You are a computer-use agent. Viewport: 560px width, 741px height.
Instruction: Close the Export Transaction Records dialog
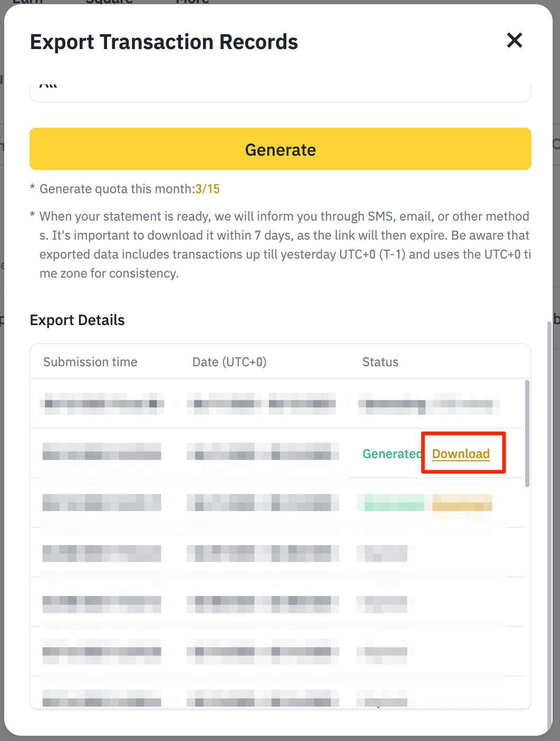(x=514, y=41)
